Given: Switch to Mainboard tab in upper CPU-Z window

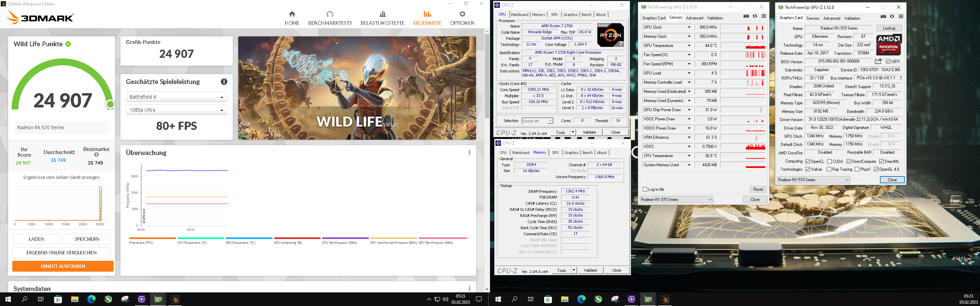Looking at the screenshot, I should (519, 14).
